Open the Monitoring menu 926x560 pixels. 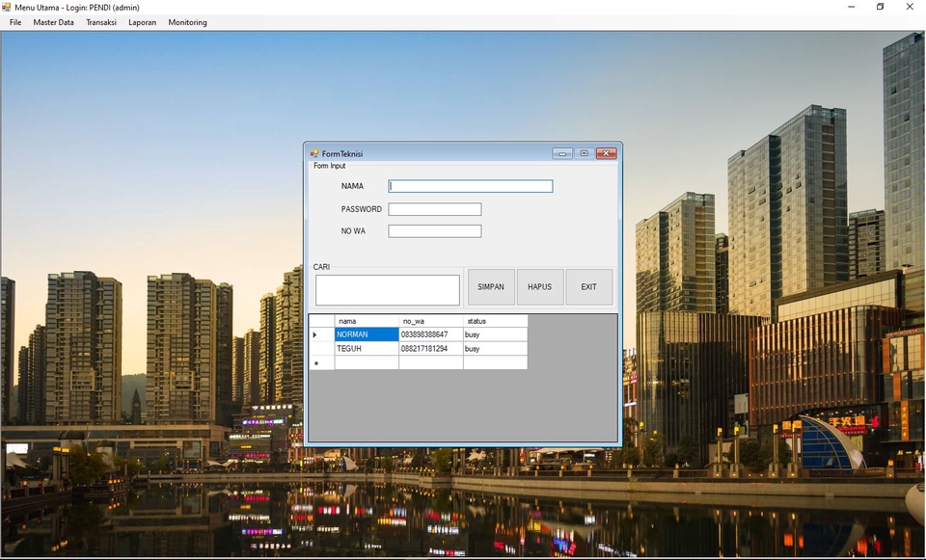click(x=187, y=22)
